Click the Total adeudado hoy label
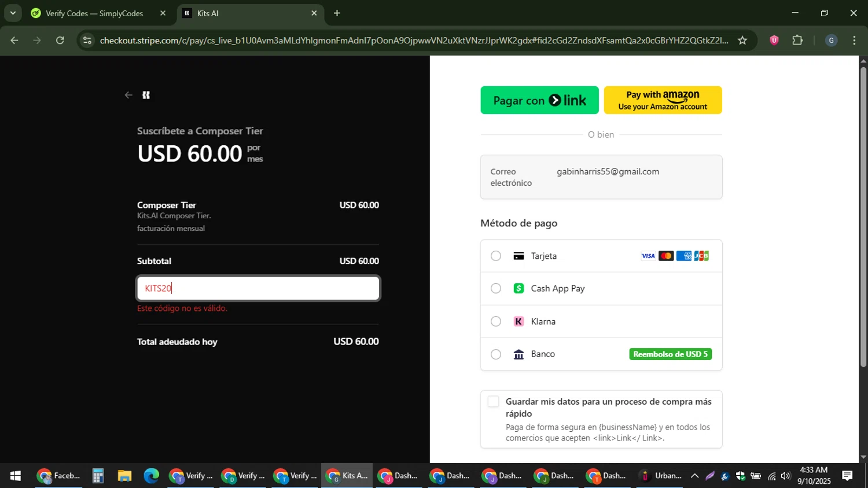Image resolution: width=868 pixels, height=488 pixels. [177, 342]
